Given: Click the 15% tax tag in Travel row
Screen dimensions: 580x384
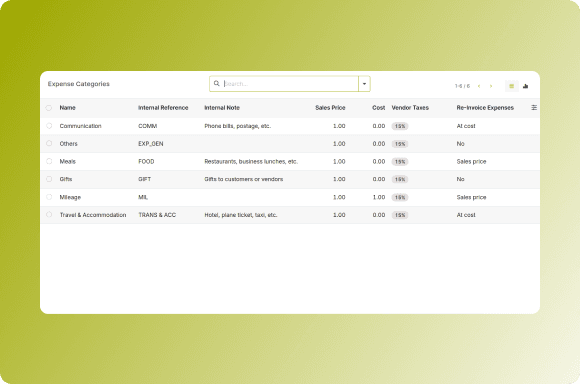Looking at the screenshot, I should click(x=399, y=215).
